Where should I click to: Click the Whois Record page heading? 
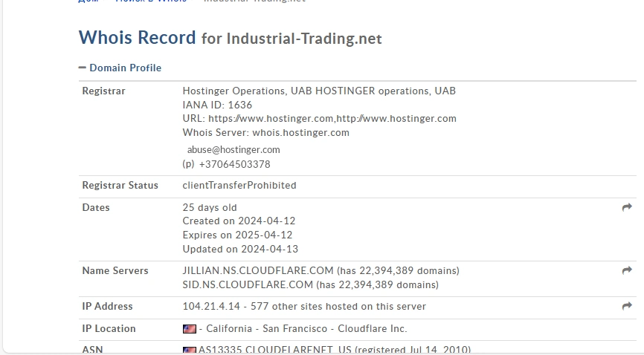[230, 38]
